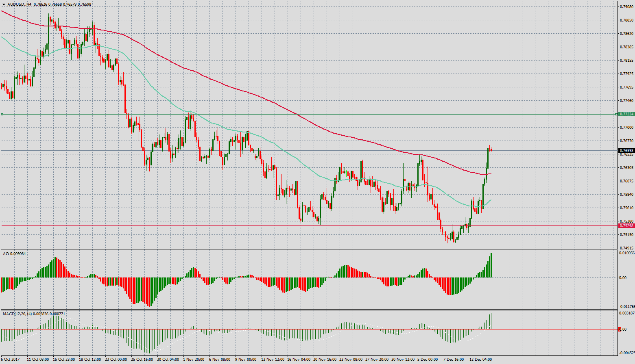Click the red 0.75298 price tag
The image size is (635, 364).
click(626, 225)
